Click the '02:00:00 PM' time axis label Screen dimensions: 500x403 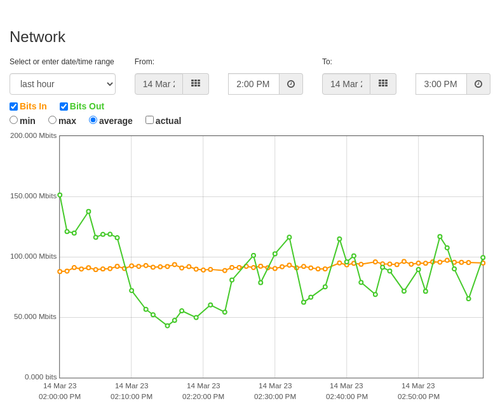point(60,397)
